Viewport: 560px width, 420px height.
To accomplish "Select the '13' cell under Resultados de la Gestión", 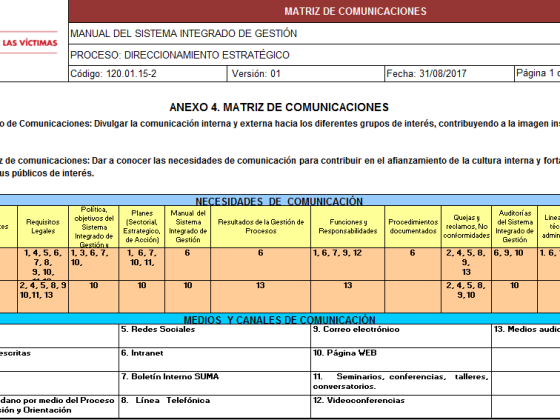I will (x=261, y=296).
